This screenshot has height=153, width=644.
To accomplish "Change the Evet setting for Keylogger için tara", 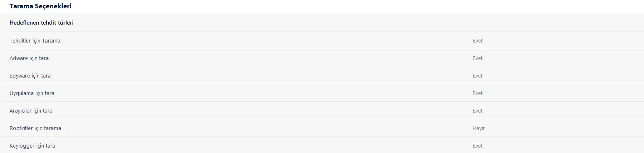I will pyautogui.click(x=478, y=145).
